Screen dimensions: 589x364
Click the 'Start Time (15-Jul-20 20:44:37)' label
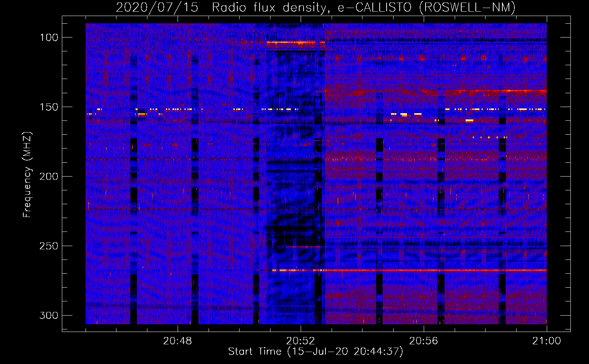click(x=316, y=352)
